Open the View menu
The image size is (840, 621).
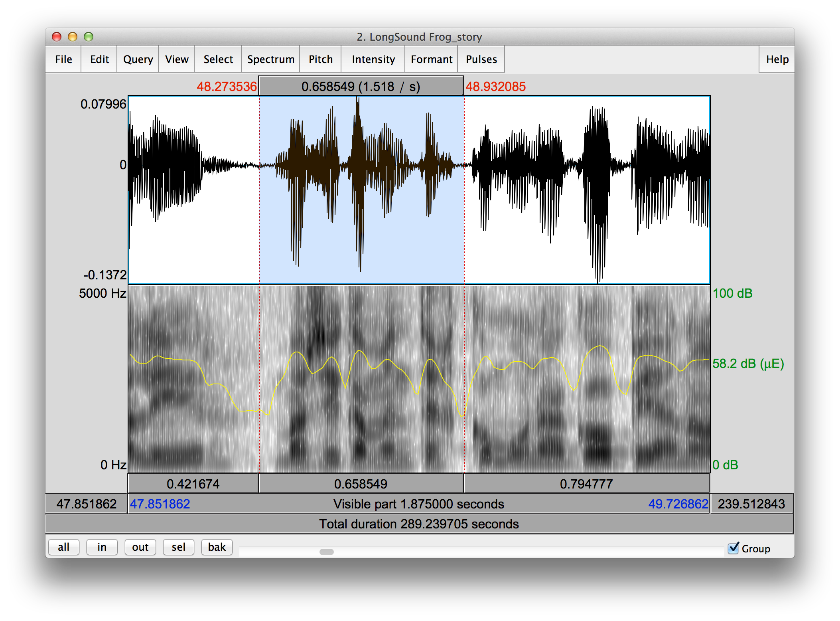[177, 59]
